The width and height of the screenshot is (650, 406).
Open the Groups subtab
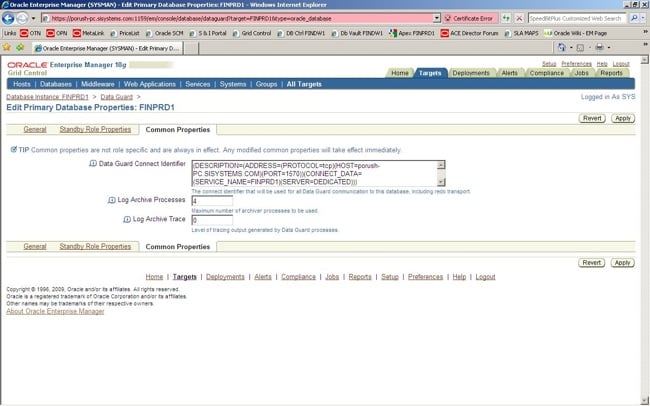click(x=266, y=84)
